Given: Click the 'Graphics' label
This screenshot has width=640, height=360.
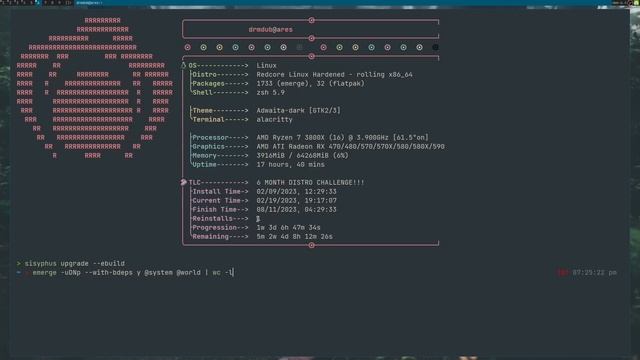Looking at the screenshot, I should tap(209, 146).
